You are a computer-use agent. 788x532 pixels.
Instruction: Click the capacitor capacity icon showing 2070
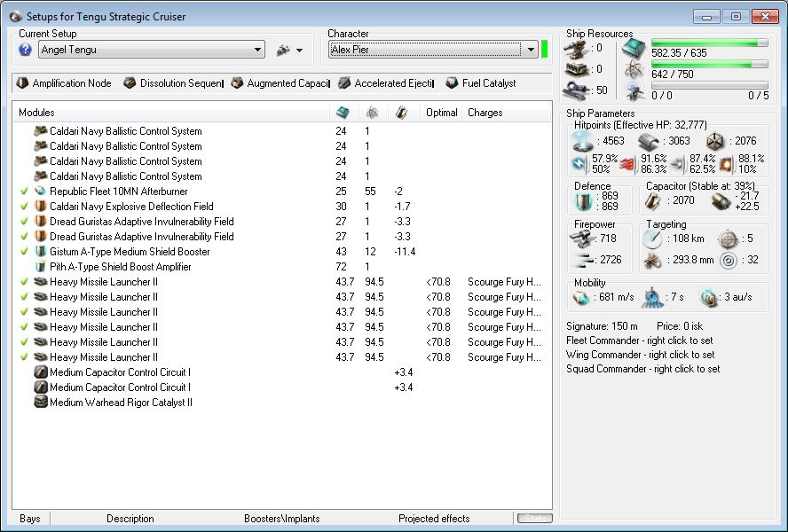pos(653,201)
